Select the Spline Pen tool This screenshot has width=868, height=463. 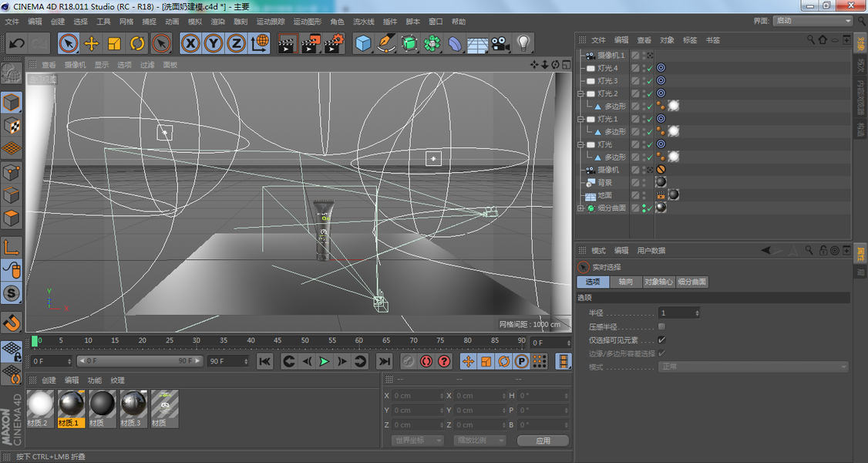click(x=386, y=43)
